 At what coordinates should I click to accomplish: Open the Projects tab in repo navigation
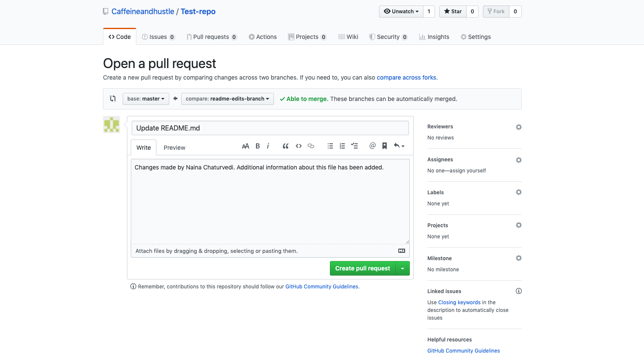307,37
